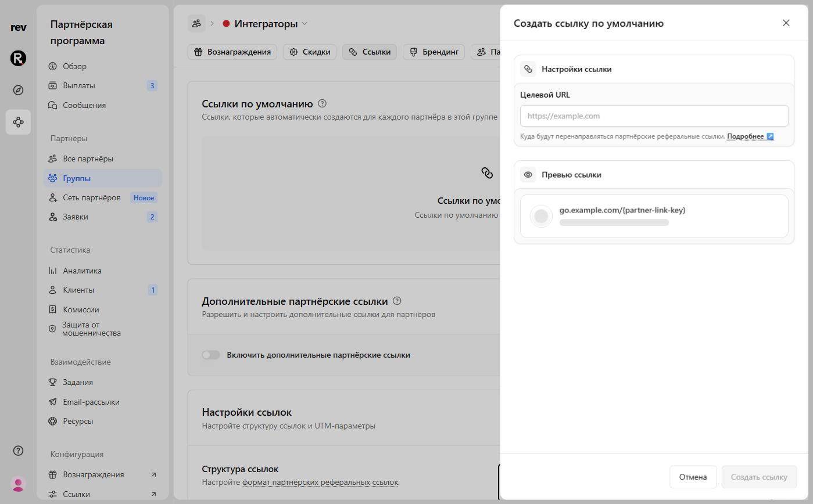Image resolution: width=813 pixels, height=504 pixels.
Task: Click the link icon beside Настройки ссылки
Action: [x=528, y=69]
